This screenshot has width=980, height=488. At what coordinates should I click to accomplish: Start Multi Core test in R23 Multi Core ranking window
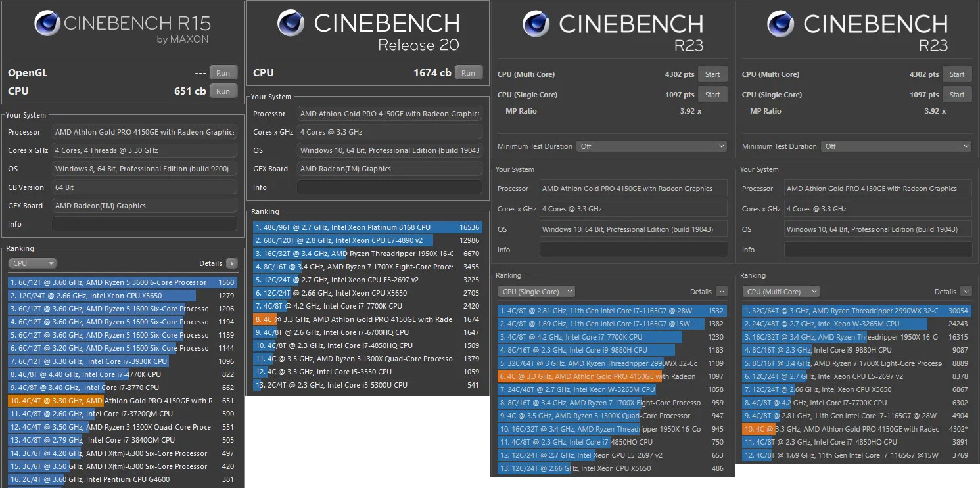pyautogui.click(x=957, y=74)
